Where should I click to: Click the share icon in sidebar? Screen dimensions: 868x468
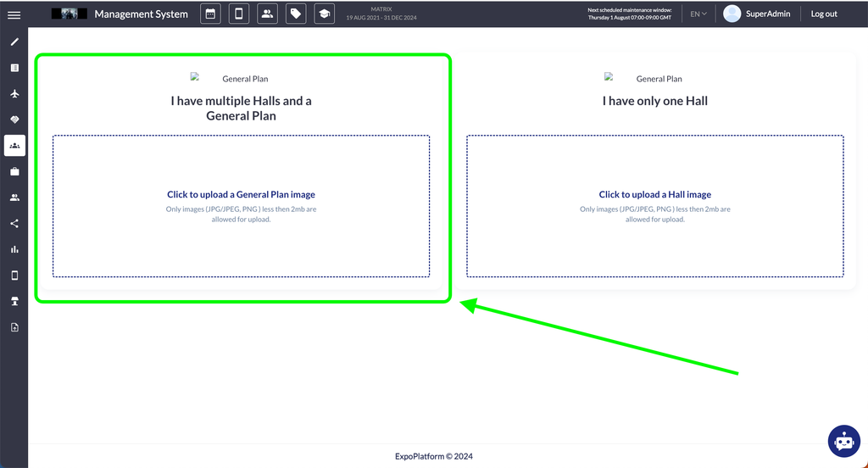click(14, 224)
